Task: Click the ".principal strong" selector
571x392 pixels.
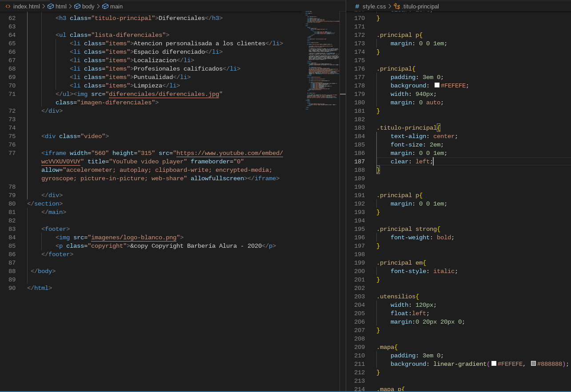Action: [407, 229]
